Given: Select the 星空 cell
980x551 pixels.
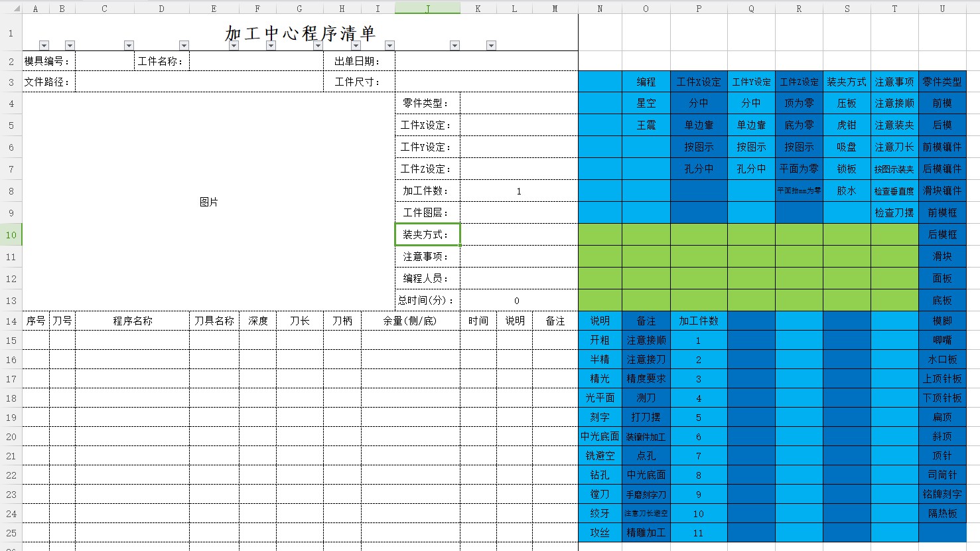Looking at the screenshot, I should (646, 103).
